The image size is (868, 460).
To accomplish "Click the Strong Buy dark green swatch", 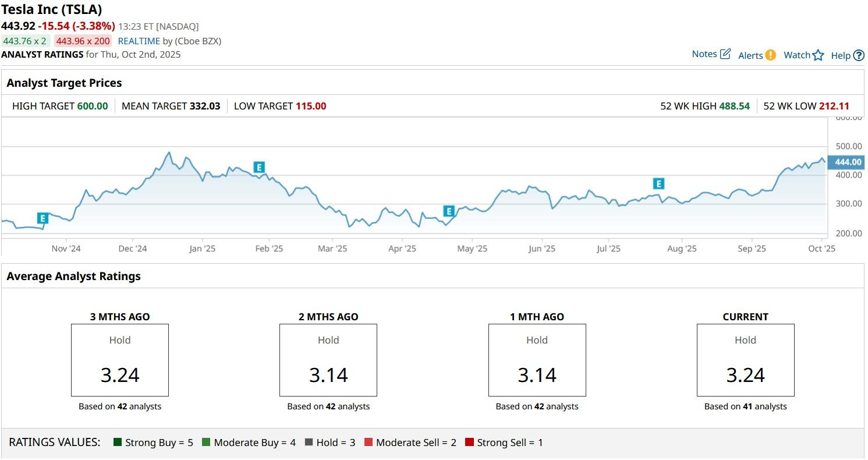I will pos(118,443).
